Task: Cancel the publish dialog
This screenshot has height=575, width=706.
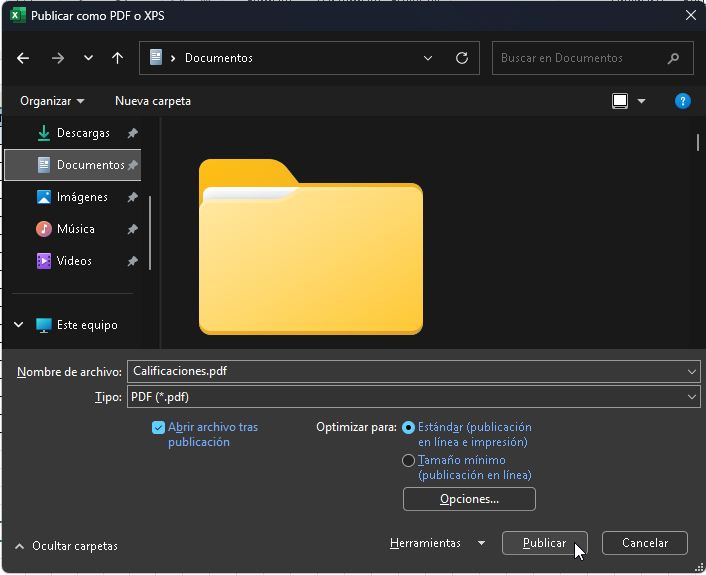Action: (645, 543)
